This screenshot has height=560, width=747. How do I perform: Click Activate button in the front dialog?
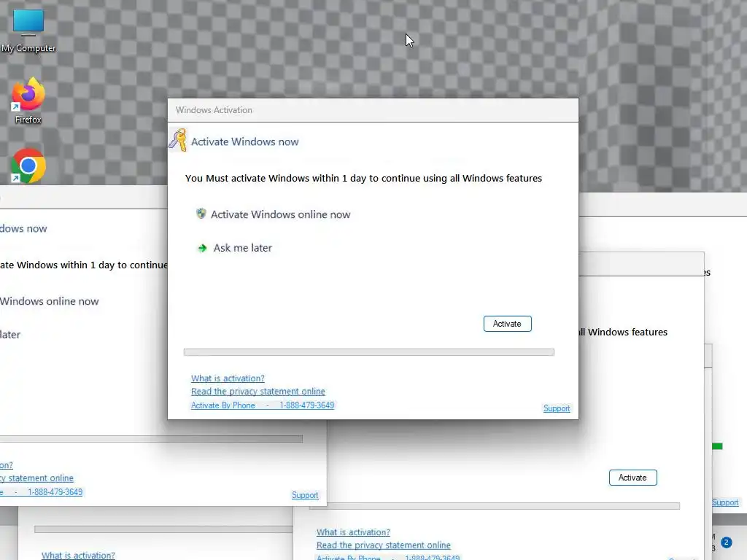[x=508, y=324]
